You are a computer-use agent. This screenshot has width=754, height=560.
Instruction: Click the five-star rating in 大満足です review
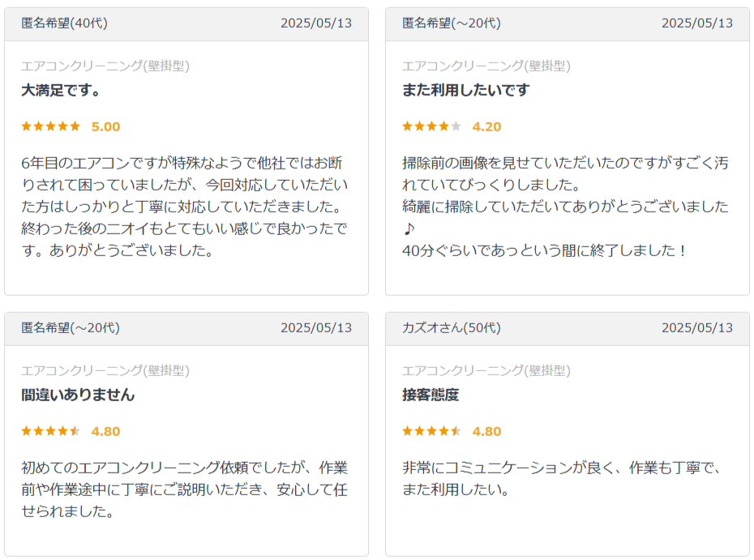click(50, 126)
